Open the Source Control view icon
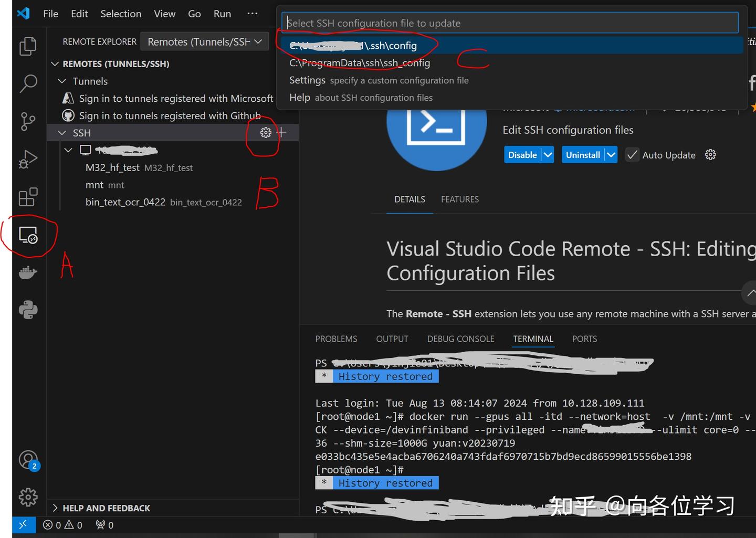Viewport: 756px width, 538px height. [x=28, y=121]
